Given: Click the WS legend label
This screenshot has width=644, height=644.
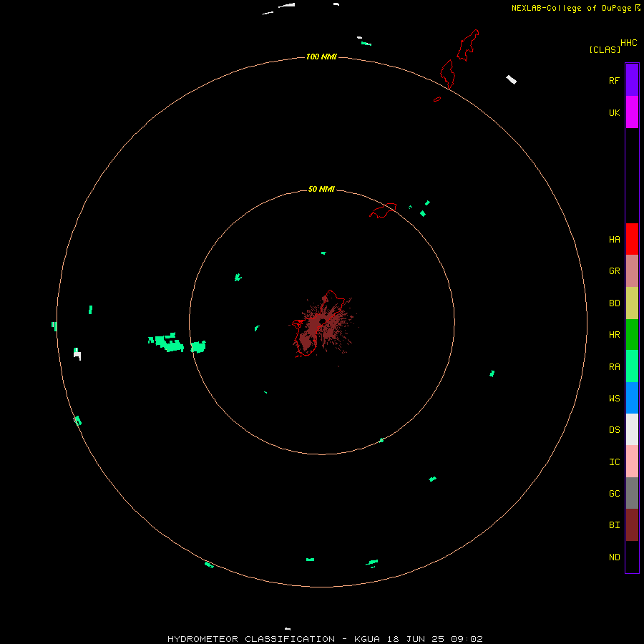Looking at the screenshot, I should tap(615, 398).
